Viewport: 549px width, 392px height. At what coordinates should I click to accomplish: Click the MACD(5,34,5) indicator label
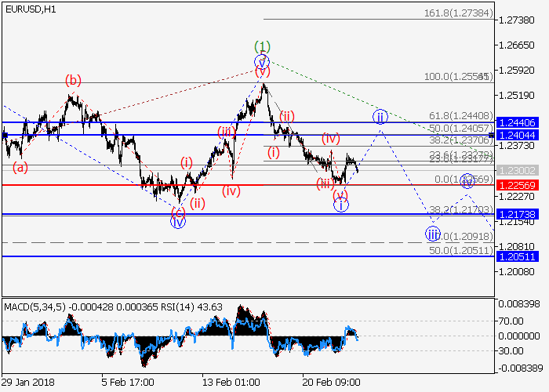[x=35, y=307]
